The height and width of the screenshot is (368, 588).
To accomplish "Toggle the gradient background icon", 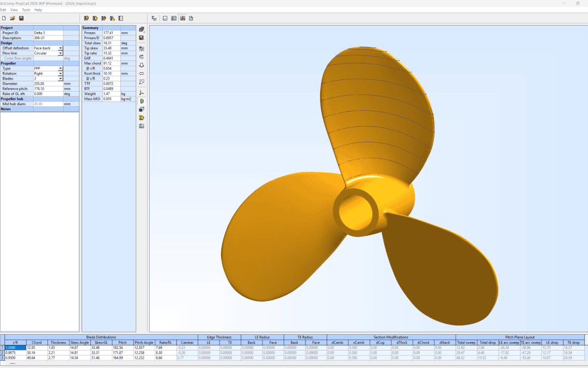I will pos(142,126).
